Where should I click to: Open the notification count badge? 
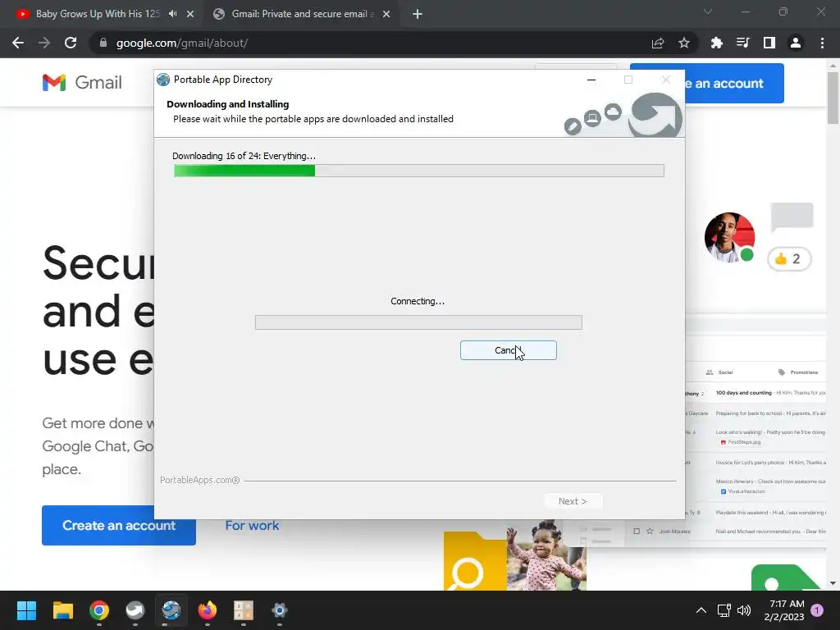(818, 610)
